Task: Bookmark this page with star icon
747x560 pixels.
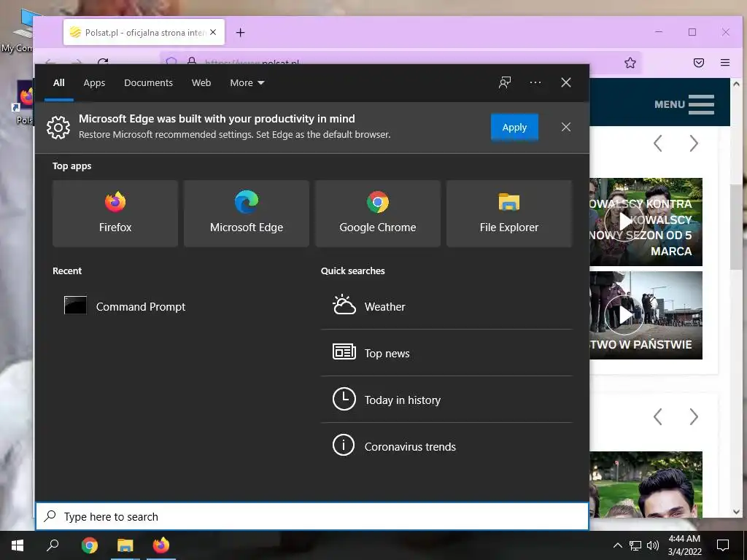Action: click(630, 63)
